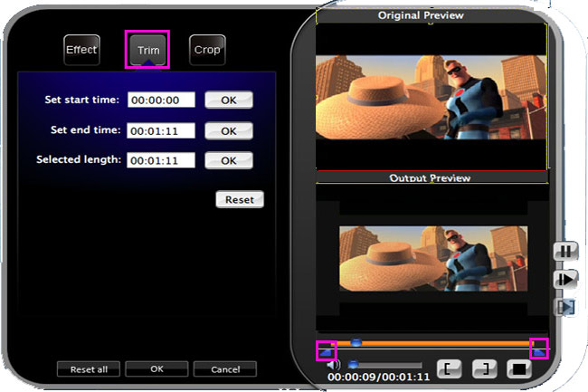Click the greyed frame step icon

point(565,307)
